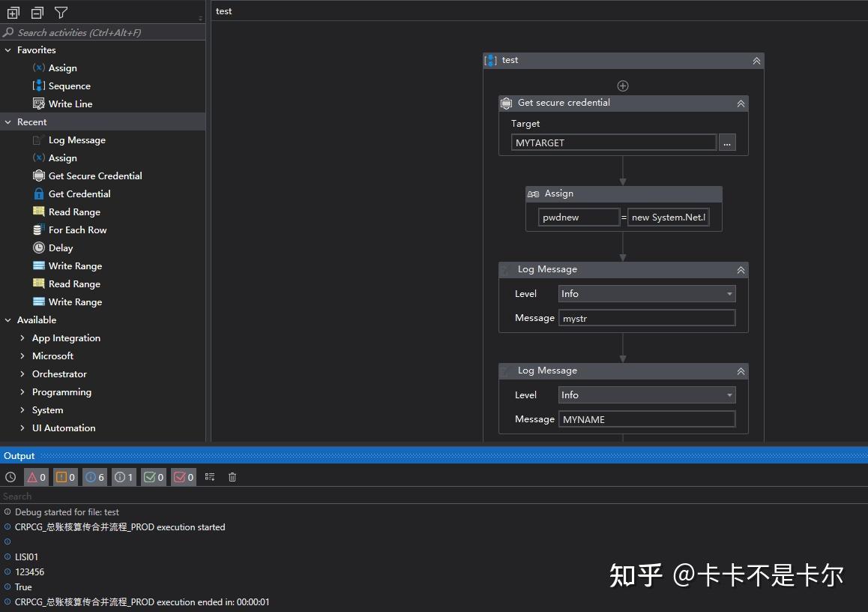Click the Collapse All icon in Activities panel

[37, 12]
